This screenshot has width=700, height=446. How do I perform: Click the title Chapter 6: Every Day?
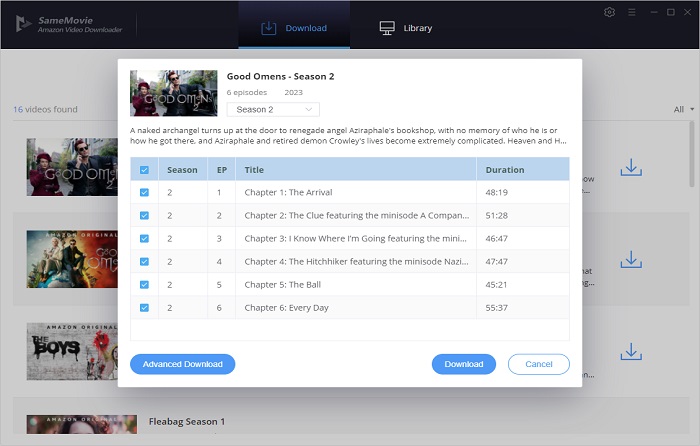tap(287, 308)
